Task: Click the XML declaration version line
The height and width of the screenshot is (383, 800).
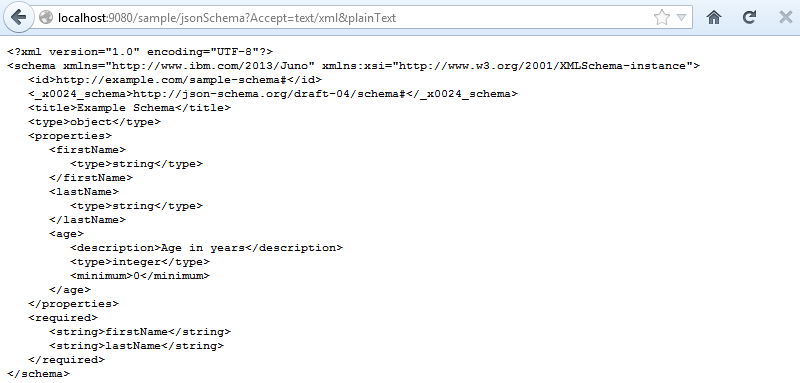Action: (140, 52)
